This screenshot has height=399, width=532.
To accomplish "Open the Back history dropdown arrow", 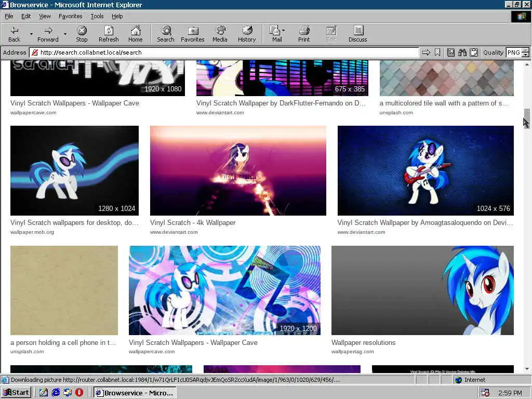I will tap(31, 34).
